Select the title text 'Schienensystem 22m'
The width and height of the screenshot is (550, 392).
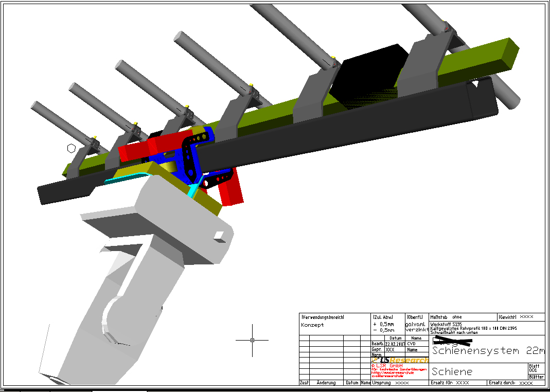(x=487, y=351)
